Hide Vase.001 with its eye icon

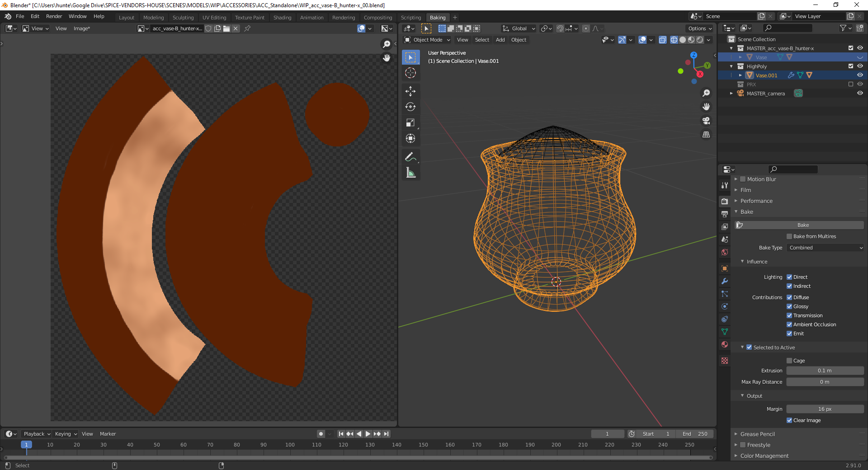click(x=860, y=75)
